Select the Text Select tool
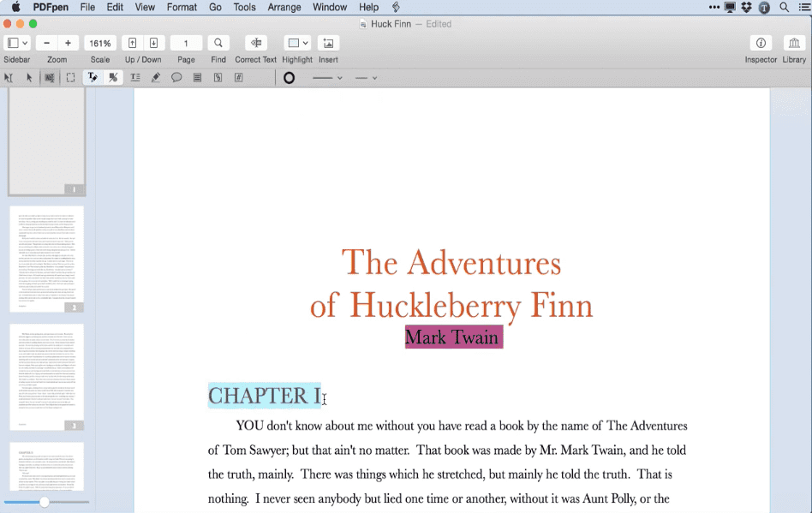The image size is (812, 513). (x=9, y=78)
